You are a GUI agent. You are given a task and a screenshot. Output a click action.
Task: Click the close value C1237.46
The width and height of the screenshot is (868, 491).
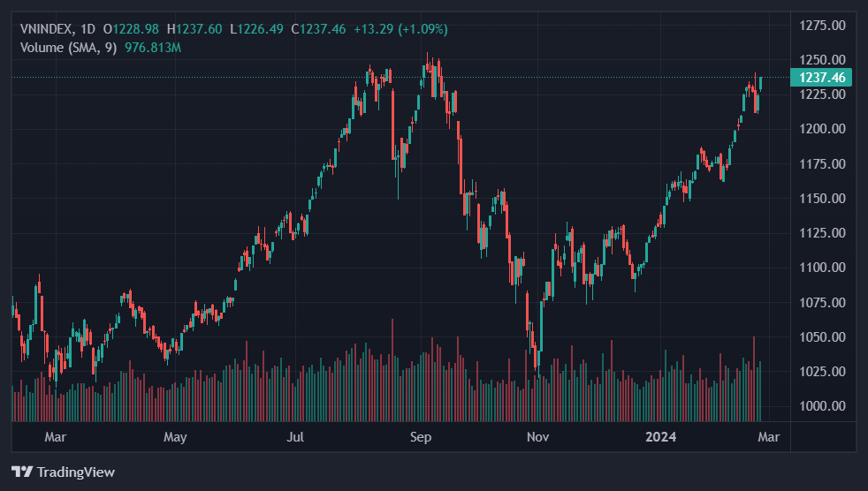[x=319, y=29]
